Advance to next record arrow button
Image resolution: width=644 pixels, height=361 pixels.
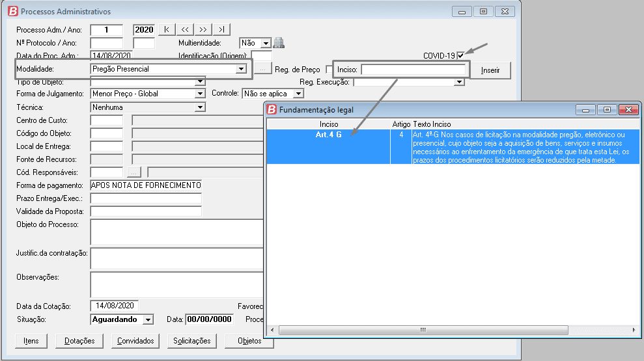pyautogui.click(x=203, y=30)
